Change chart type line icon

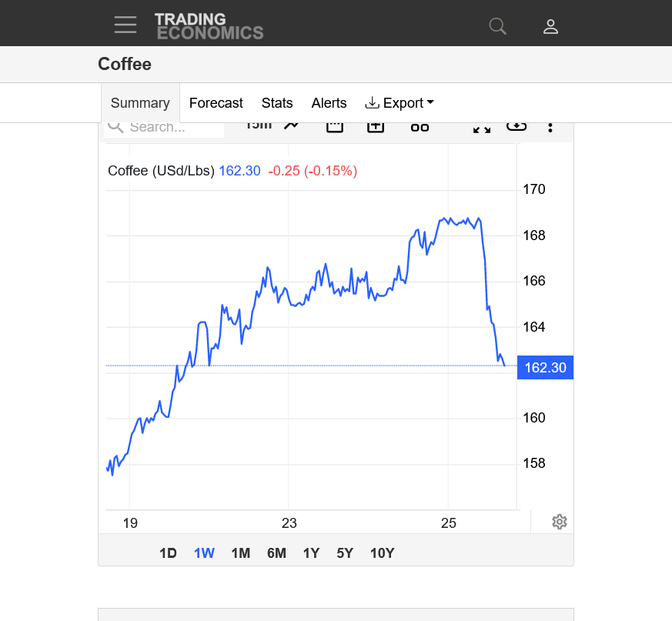(x=291, y=126)
